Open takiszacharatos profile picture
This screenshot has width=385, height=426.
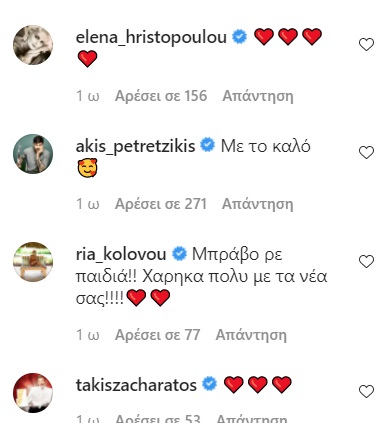coord(33,393)
